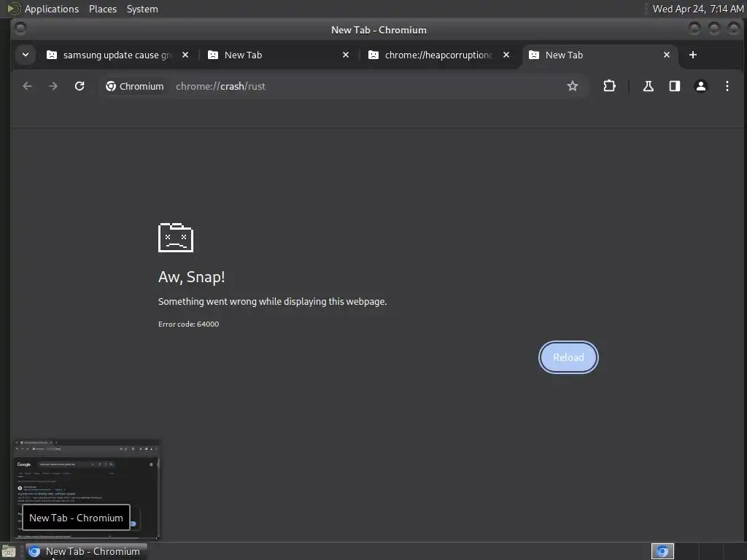747x560 pixels.
Task: Open a new tab with plus button
Action: pos(693,55)
